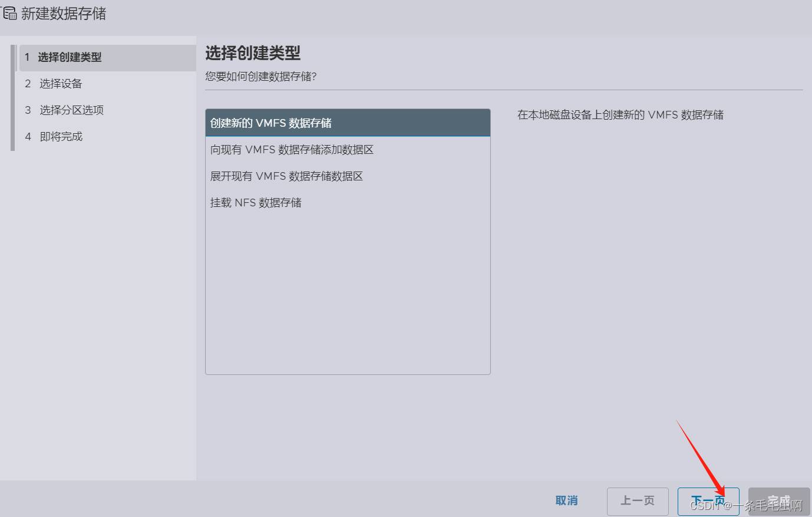Open wizard step 3 选择分区选项
Viewport: 812px width, 517px height.
pyautogui.click(x=71, y=110)
